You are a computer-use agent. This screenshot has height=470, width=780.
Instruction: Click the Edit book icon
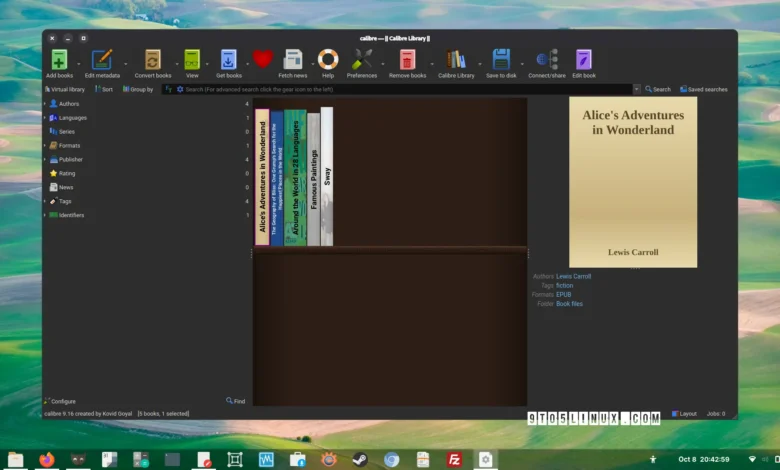tap(584, 60)
